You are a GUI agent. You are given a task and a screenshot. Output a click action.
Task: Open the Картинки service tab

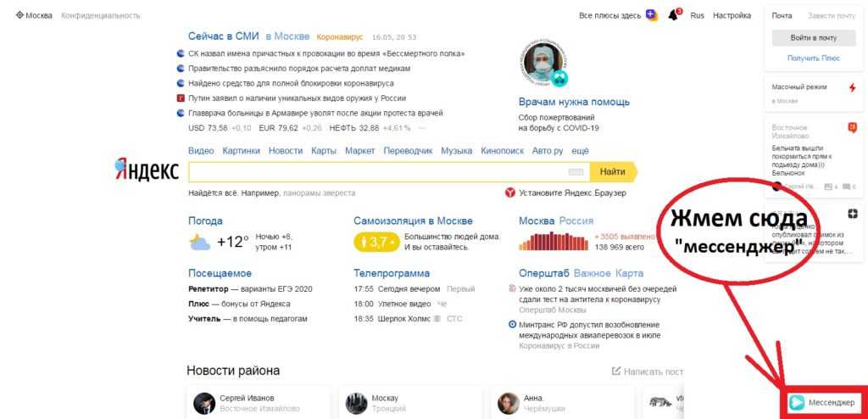point(242,150)
